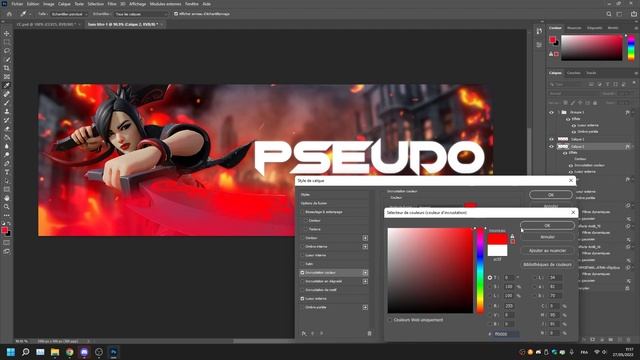
Task: Open the Échantillon layers dropdown
Action: 141,14
